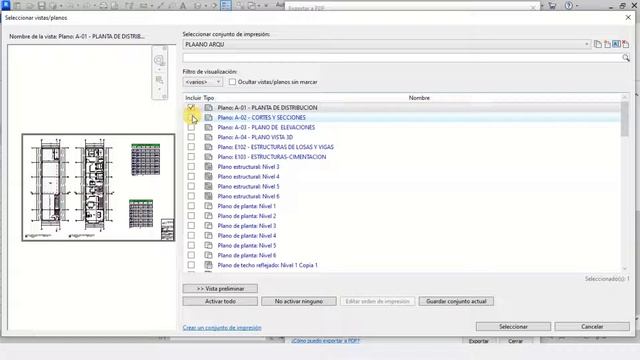This screenshot has width=640, height=360.
Task: Click No activar ninguno
Action: pos(299,301)
